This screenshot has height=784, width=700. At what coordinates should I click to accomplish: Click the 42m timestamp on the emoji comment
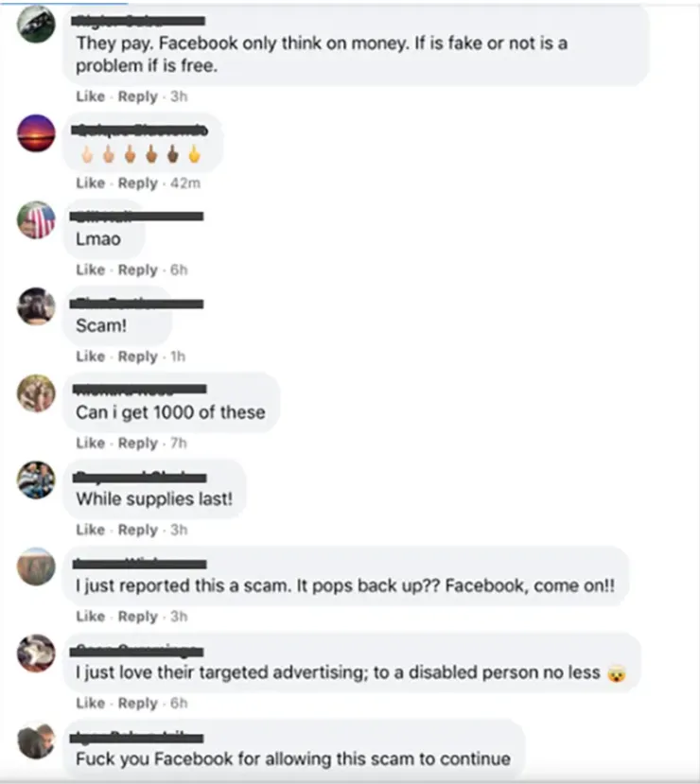point(185,183)
